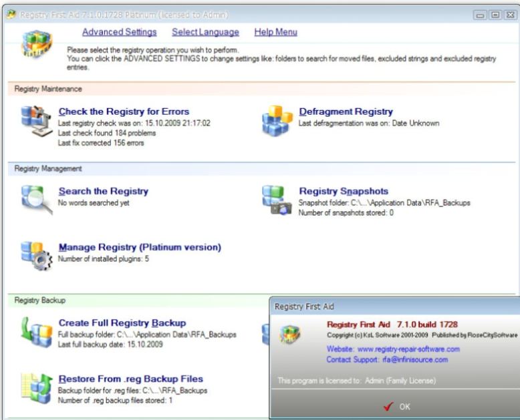Viewport: 520px width, 420px height.
Task: Click the Check the Registry for Errors icon
Action: click(37, 120)
